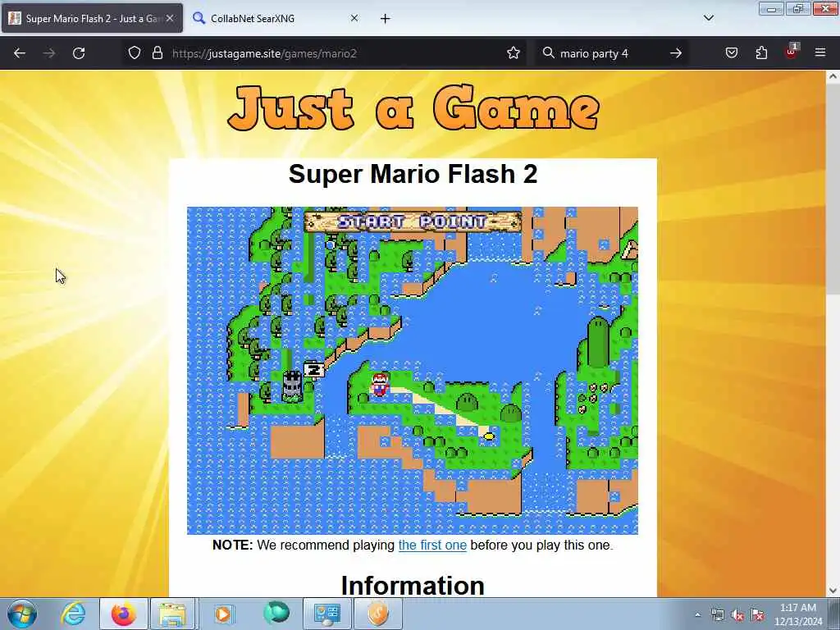Switch to the CollabNet SearXNG tab

275,18
